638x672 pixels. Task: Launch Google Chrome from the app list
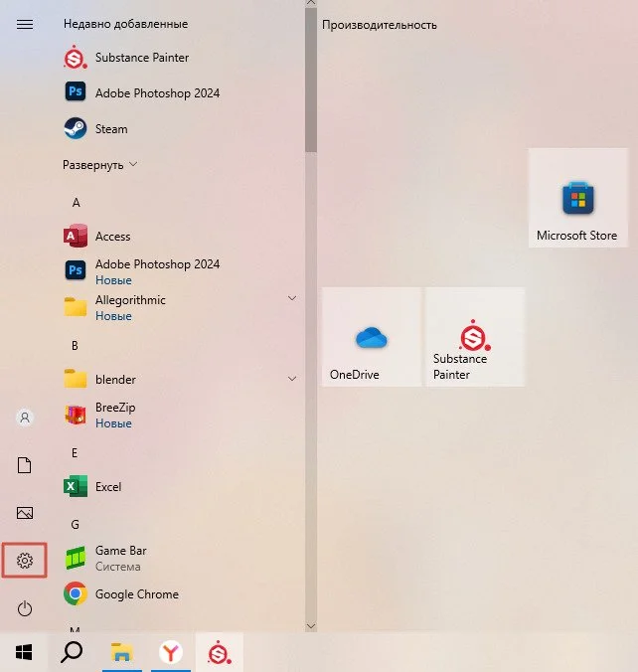coord(121,594)
